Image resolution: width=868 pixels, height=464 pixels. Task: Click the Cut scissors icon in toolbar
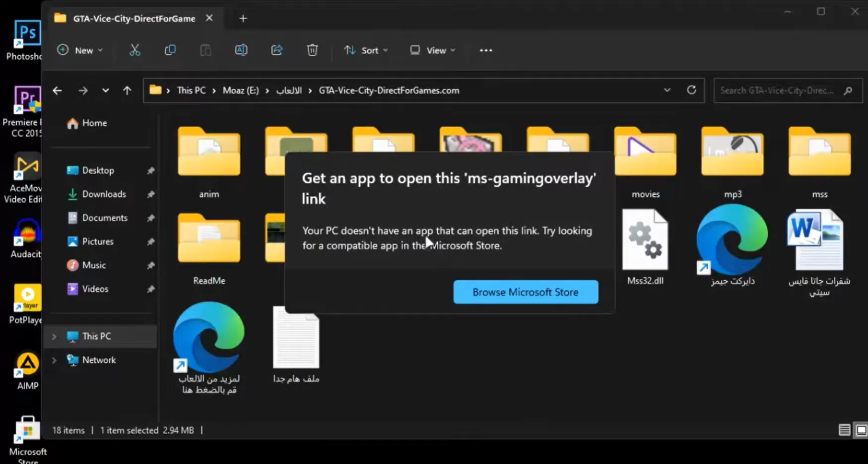coord(134,50)
